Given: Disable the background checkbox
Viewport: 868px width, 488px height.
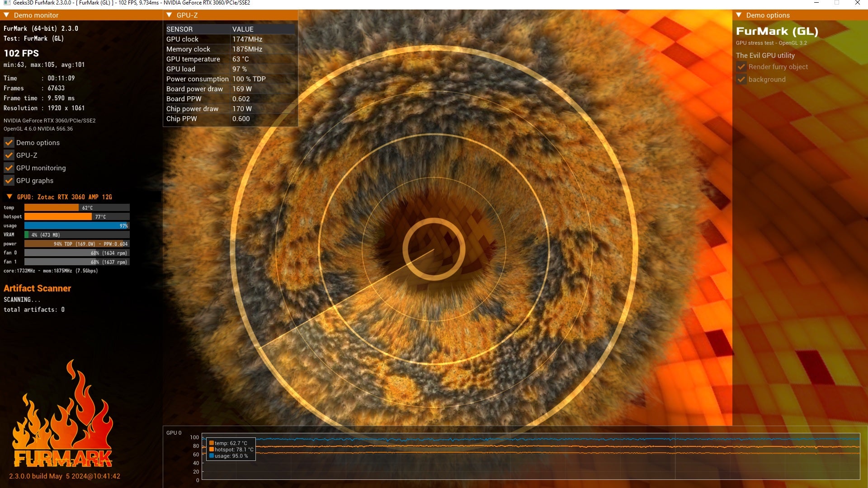Looking at the screenshot, I should [741, 80].
